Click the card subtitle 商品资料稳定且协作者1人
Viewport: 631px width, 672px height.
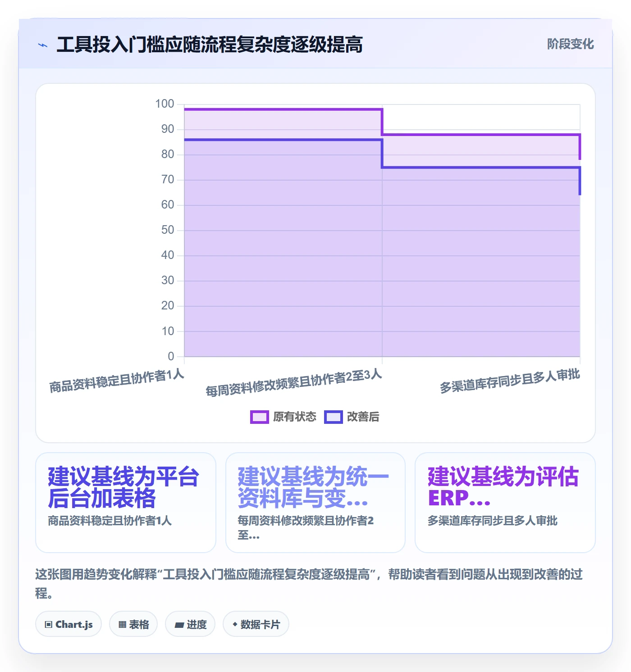point(110,521)
